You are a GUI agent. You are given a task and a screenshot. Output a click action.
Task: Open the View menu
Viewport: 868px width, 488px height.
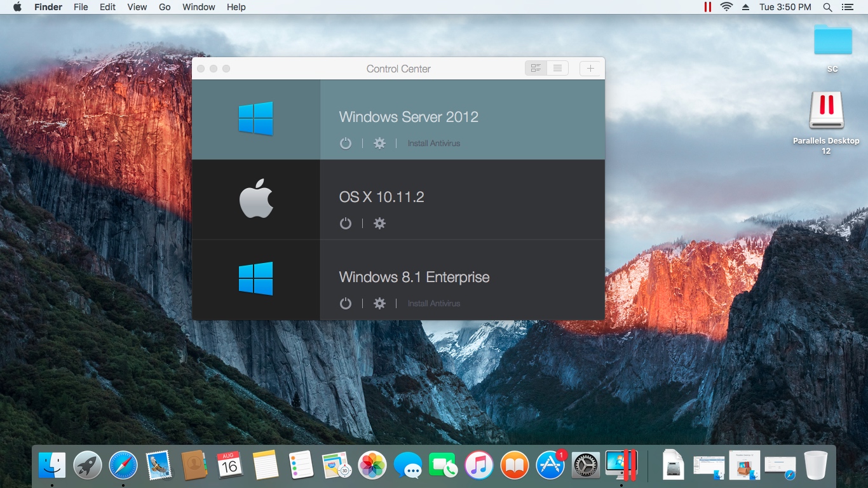[x=137, y=7]
